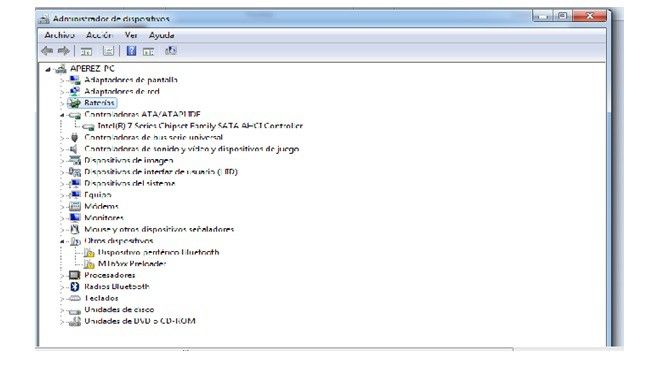Click the USB plug icon for bus serie universal
This screenshot has height=383, width=652.
(75, 137)
